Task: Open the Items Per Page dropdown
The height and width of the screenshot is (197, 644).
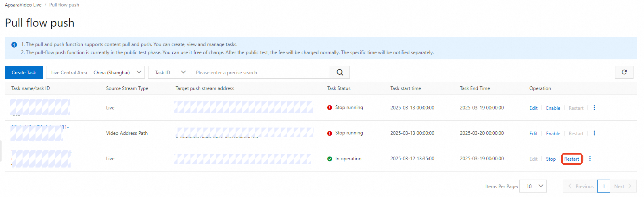Action: 533,186
